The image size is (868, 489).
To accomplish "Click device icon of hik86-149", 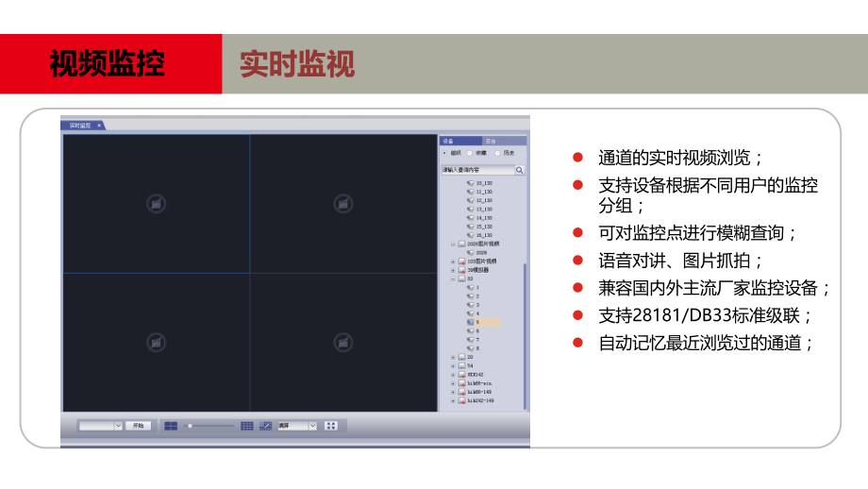I will (461, 392).
